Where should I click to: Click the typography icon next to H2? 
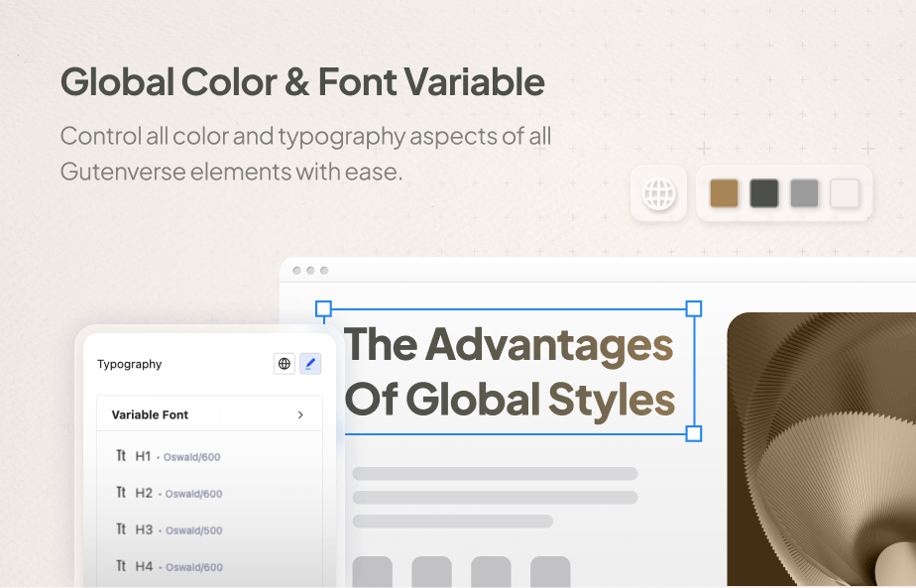pyautogui.click(x=121, y=493)
